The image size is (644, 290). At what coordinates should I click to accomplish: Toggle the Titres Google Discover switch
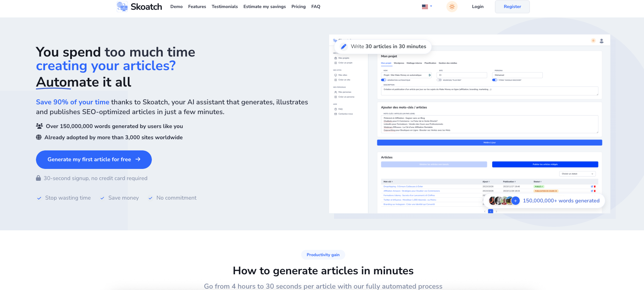point(495,80)
